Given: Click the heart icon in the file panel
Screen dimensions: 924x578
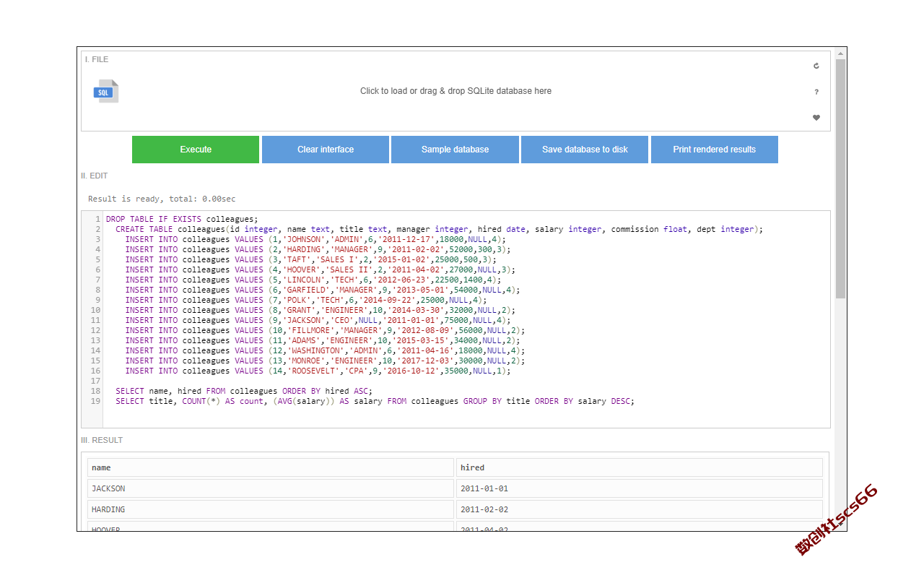Looking at the screenshot, I should coord(816,118).
